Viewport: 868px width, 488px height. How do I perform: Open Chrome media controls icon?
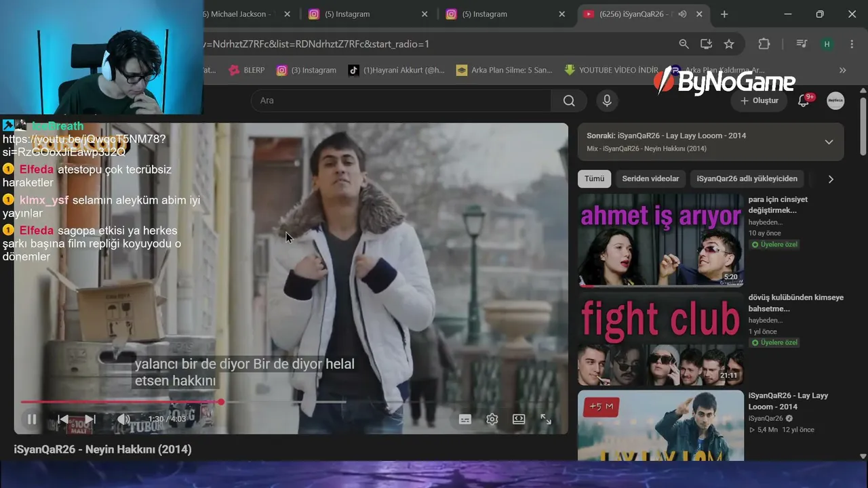tap(802, 44)
